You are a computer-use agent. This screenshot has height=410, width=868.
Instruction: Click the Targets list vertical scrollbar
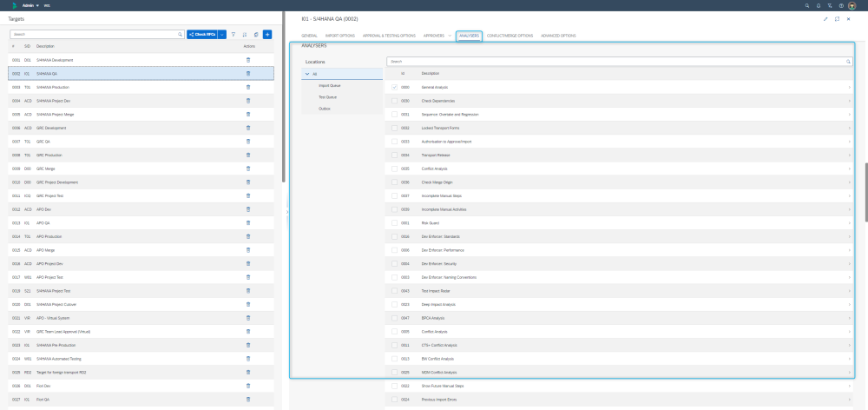coord(284,97)
